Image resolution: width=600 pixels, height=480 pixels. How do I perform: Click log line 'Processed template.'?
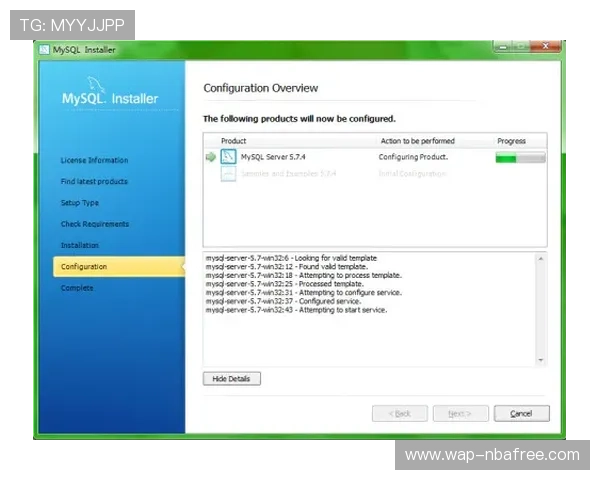(285, 284)
